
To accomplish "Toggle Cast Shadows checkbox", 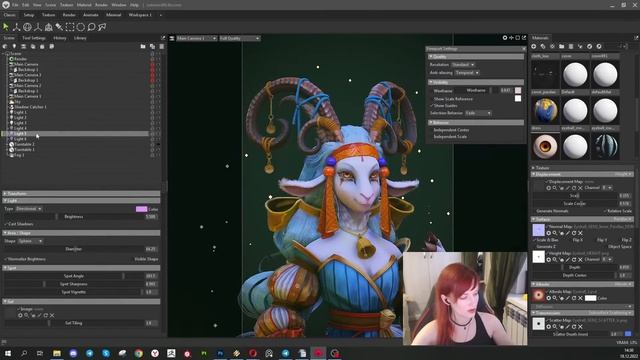I will tap(19, 224).
